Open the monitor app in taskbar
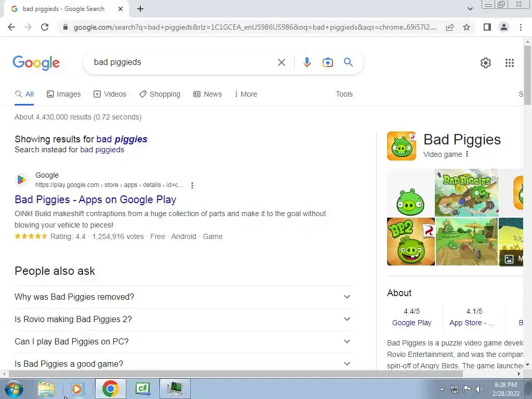 point(175,389)
